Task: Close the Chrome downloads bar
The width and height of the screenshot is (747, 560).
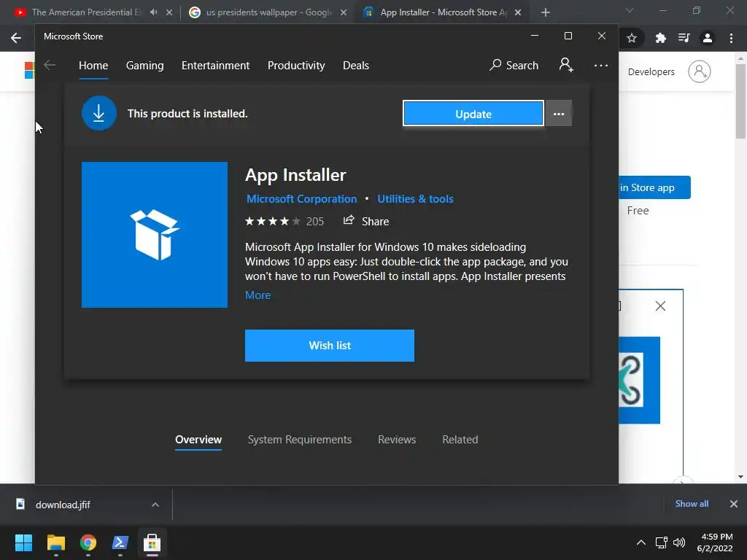Action: pyautogui.click(x=734, y=504)
